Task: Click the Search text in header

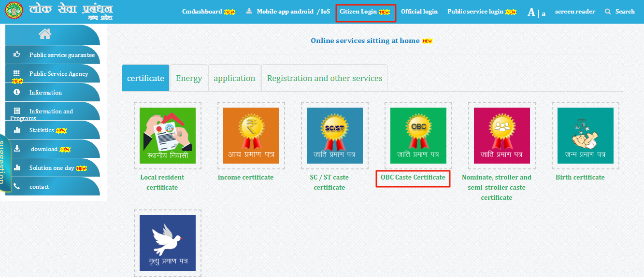Action: (x=625, y=12)
